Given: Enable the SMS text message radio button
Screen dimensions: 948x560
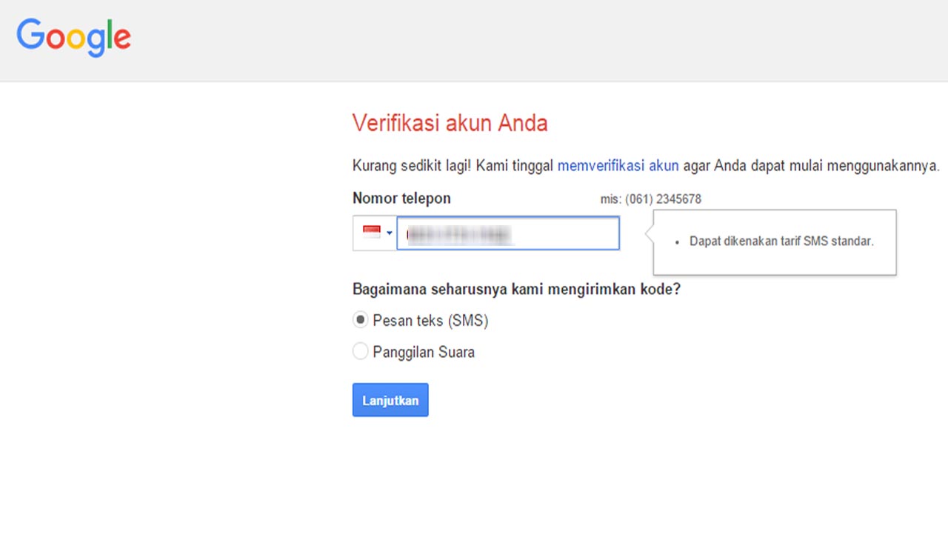Looking at the screenshot, I should tap(360, 319).
